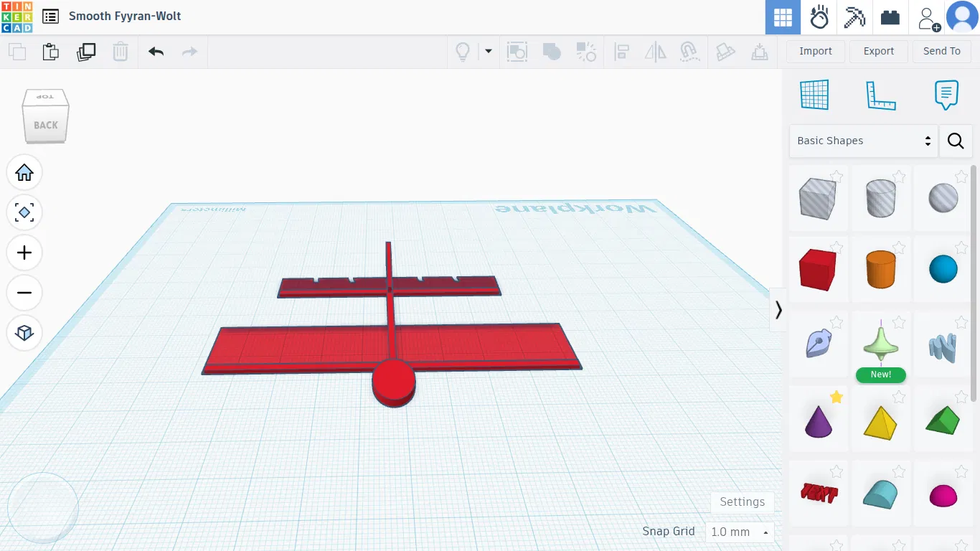The width and height of the screenshot is (980, 551).
Task: Open the Settings button near the snap grid
Action: click(743, 502)
